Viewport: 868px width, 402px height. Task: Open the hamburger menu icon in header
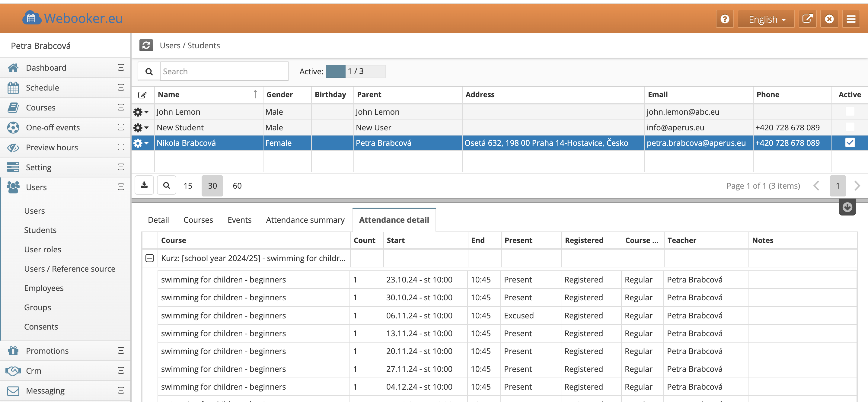[851, 19]
